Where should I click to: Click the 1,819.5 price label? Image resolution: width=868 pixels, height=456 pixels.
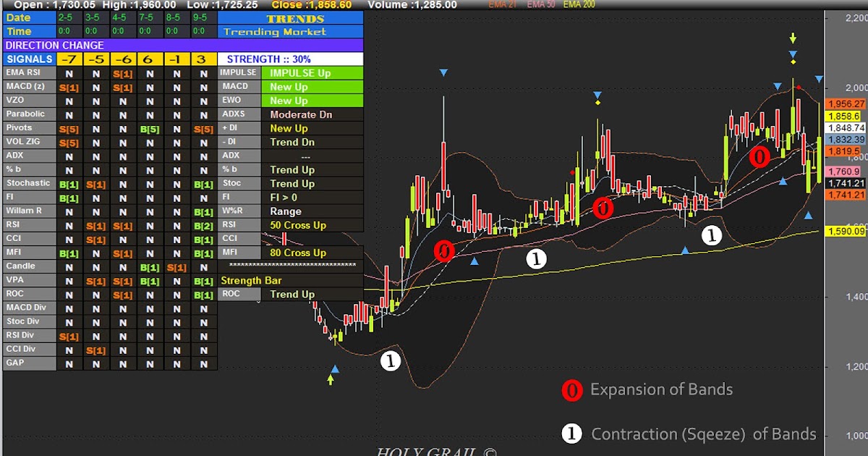pos(843,151)
